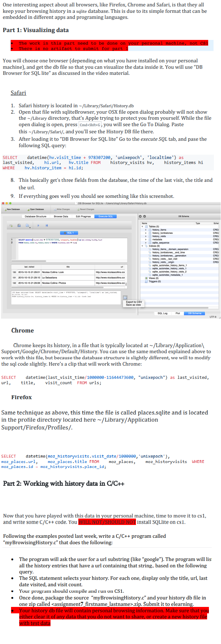
Task: Select the DB Schema bottom tab
Action: (195, 313)
